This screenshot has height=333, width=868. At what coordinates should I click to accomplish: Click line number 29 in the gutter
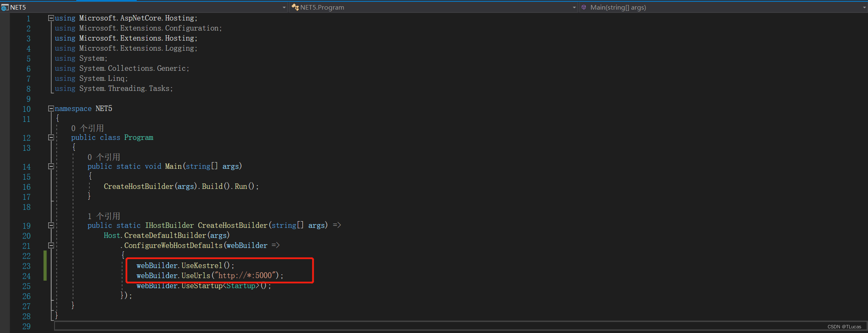point(26,326)
